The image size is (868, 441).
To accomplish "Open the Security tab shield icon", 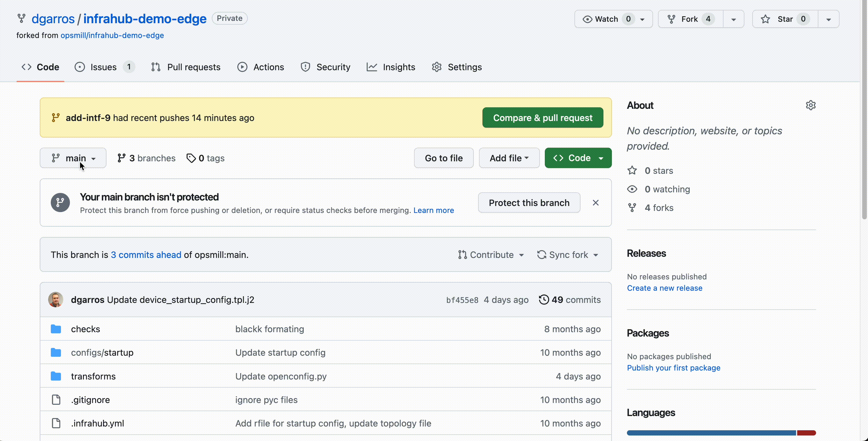I will point(305,67).
